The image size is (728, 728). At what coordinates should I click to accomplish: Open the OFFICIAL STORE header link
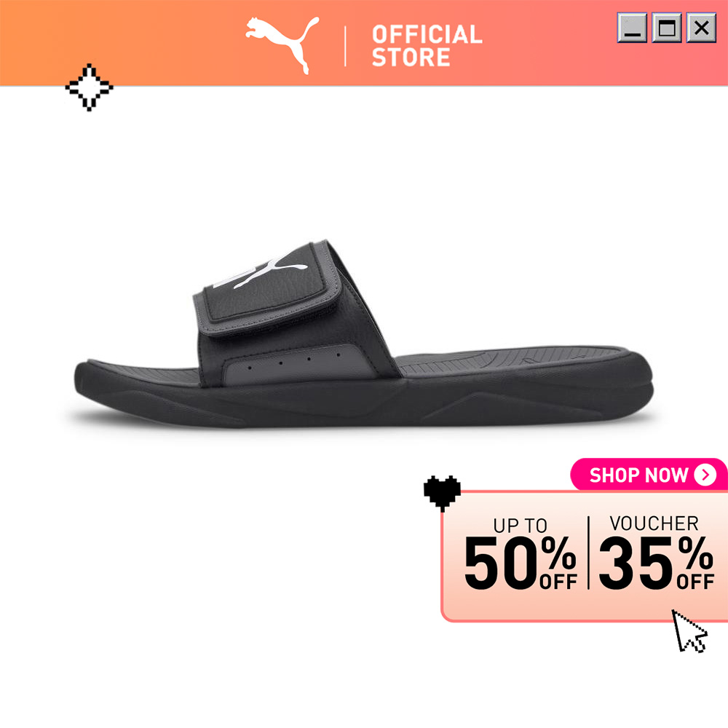[x=427, y=45]
